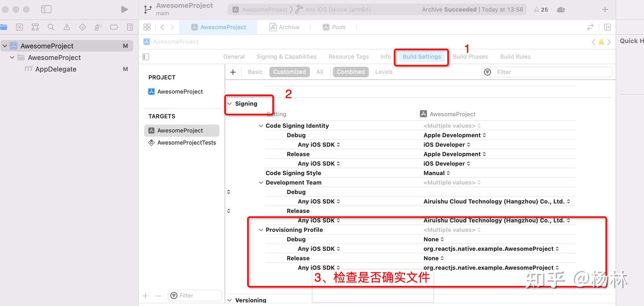The width and height of the screenshot is (644, 306).
Task: Click the targets list Filter field
Action: click(195, 296)
